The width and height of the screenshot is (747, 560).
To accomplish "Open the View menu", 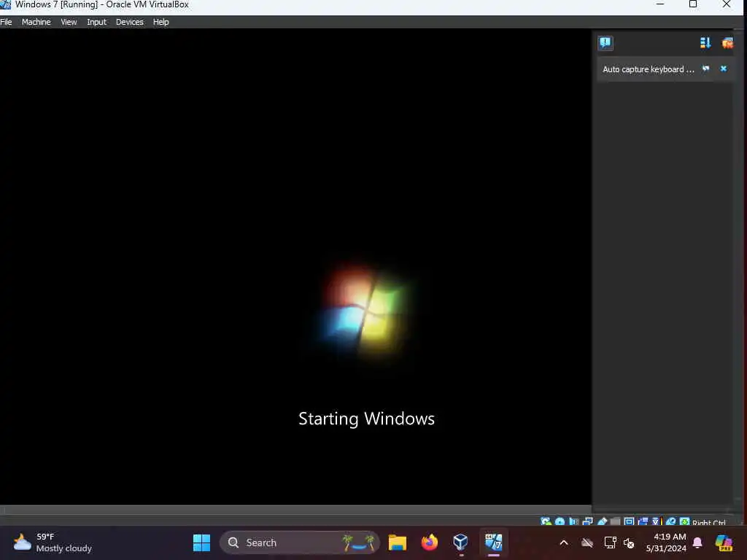I will (x=69, y=22).
